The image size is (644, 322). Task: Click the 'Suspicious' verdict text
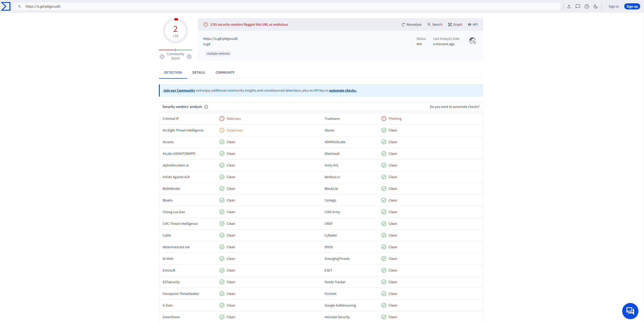pyautogui.click(x=235, y=130)
